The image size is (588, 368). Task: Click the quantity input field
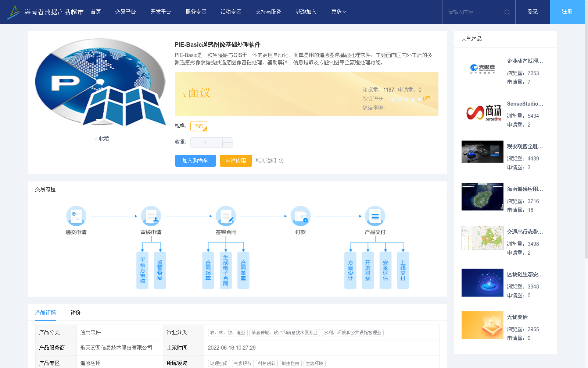pyautogui.click(x=206, y=142)
